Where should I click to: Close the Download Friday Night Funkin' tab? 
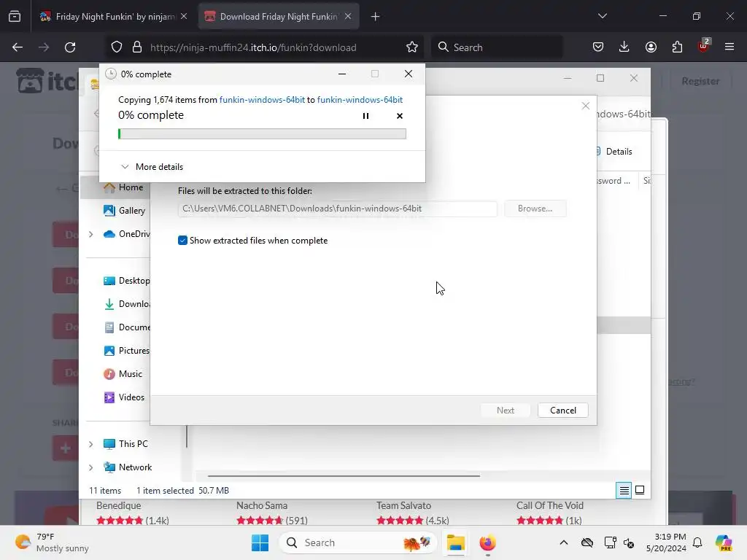coord(348,16)
